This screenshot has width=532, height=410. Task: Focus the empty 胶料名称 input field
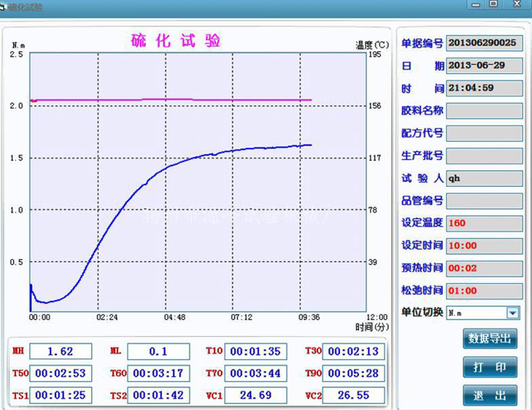(484, 111)
